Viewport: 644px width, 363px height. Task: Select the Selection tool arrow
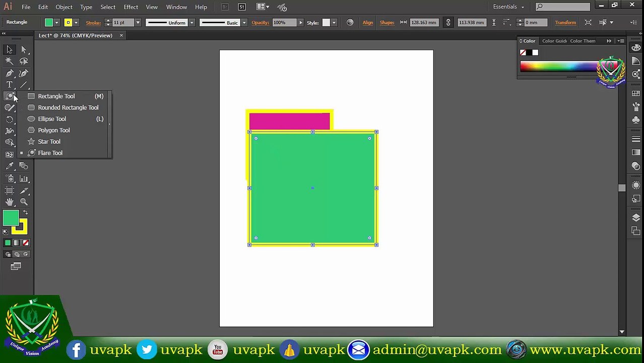[x=10, y=49]
